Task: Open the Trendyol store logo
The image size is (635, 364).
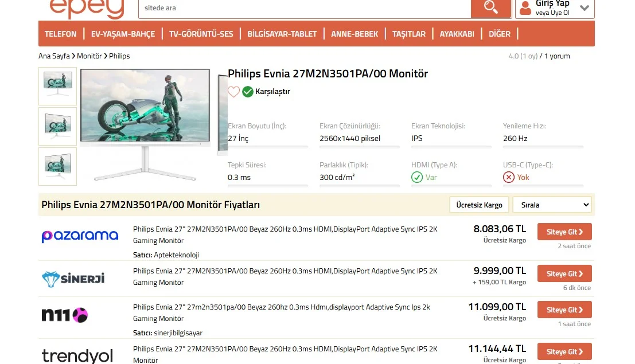Action: [x=77, y=356]
